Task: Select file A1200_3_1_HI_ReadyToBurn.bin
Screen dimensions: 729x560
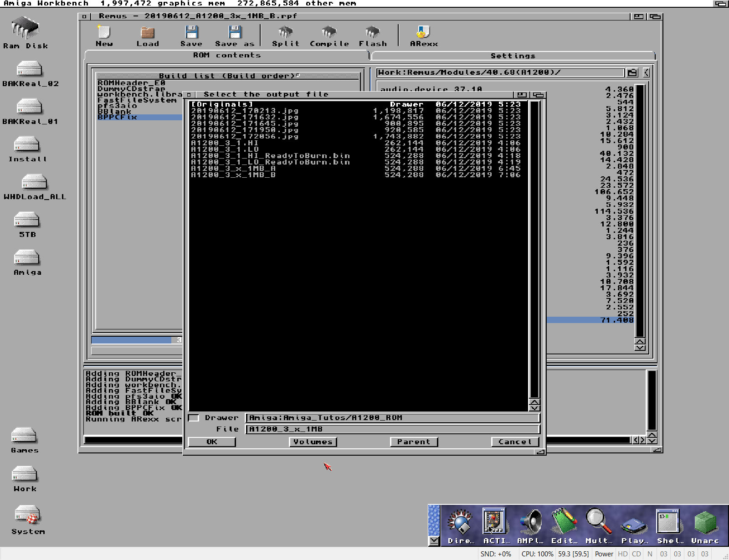Action: coord(358,155)
